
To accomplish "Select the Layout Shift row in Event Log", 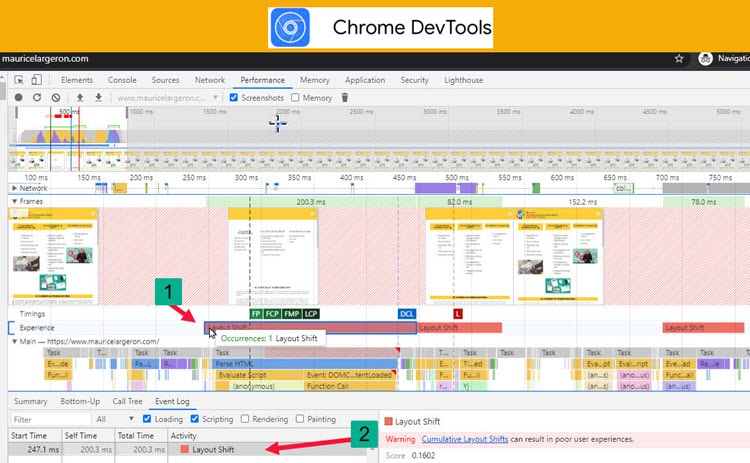I will tap(188, 450).
